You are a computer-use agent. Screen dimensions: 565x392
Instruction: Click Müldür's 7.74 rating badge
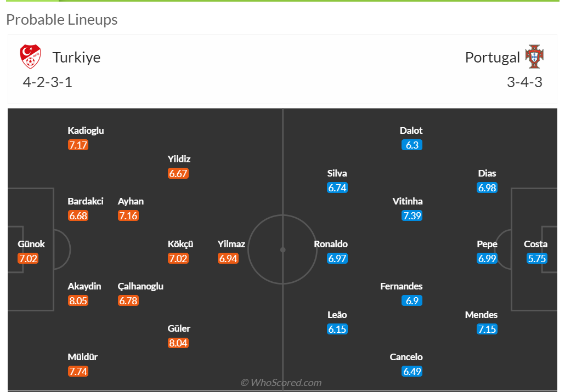pos(78,372)
